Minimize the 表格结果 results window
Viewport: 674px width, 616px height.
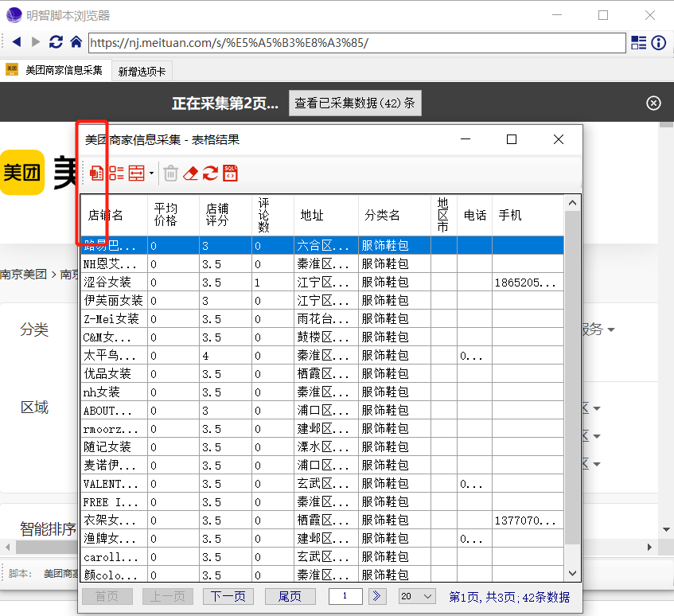[466, 139]
